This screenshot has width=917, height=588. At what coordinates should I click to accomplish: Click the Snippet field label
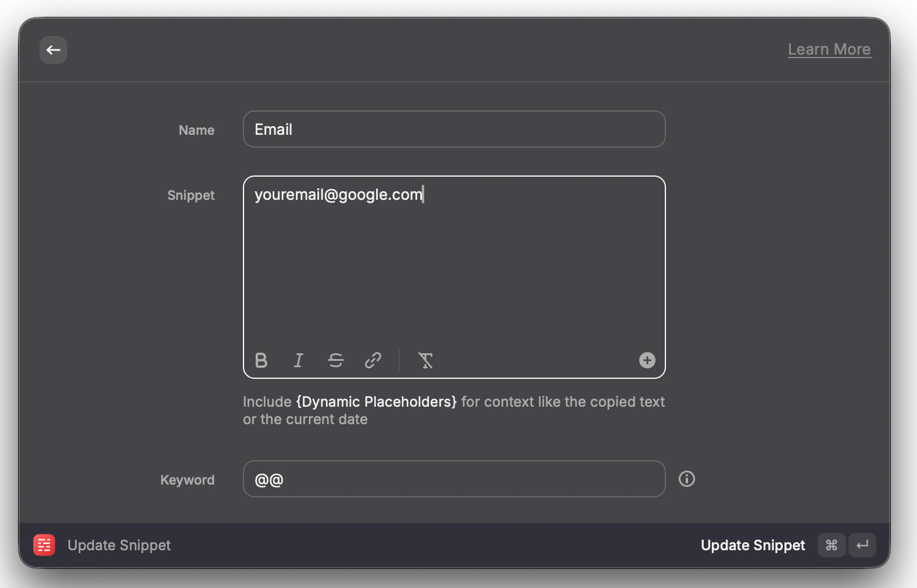tap(191, 196)
